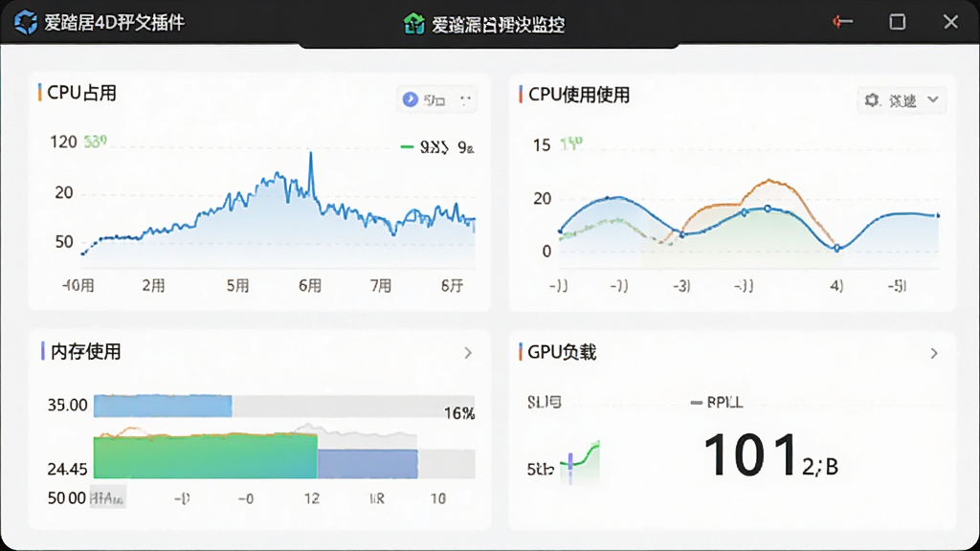This screenshot has height=551, width=980.
Task: Maximize the window
Action: (x=898, y=22)
